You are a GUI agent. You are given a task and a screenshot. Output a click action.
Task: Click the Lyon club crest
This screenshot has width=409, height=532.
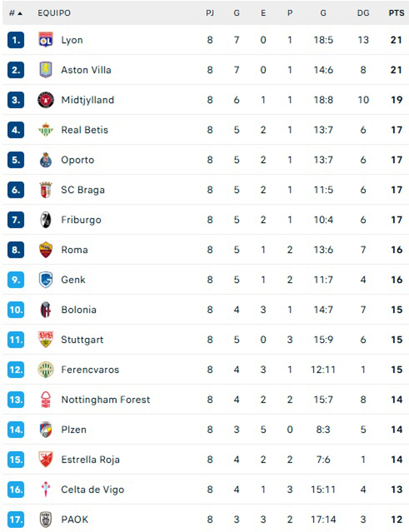click(x=46, y=40)
